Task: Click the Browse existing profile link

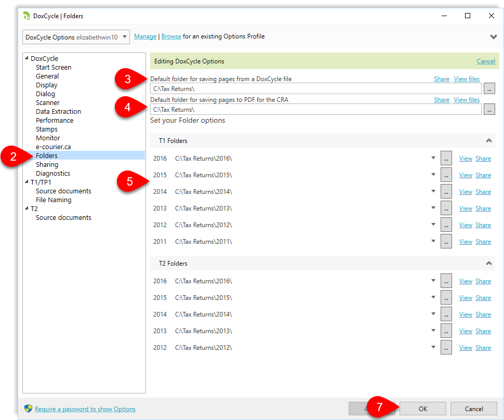Action: 171,36
